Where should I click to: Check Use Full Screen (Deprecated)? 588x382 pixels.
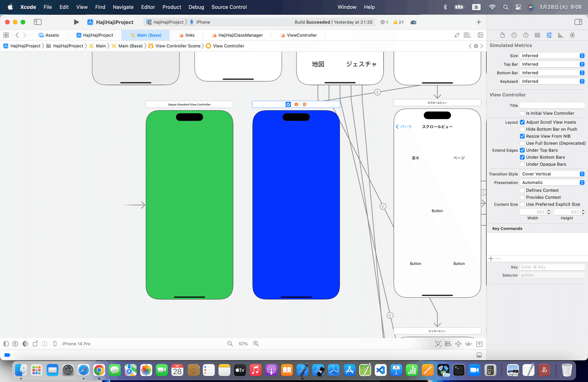[x=522, y=143]
